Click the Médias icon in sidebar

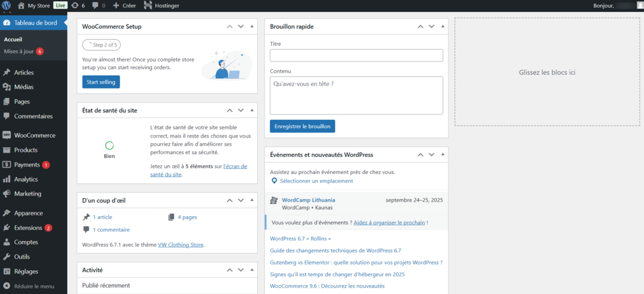[6, 87]
